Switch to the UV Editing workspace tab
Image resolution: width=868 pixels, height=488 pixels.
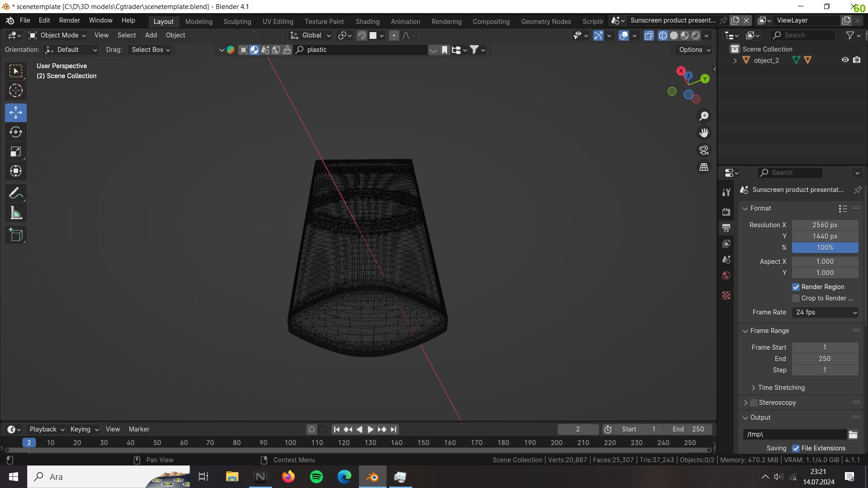pyautogui.click(x=278, y=21)
